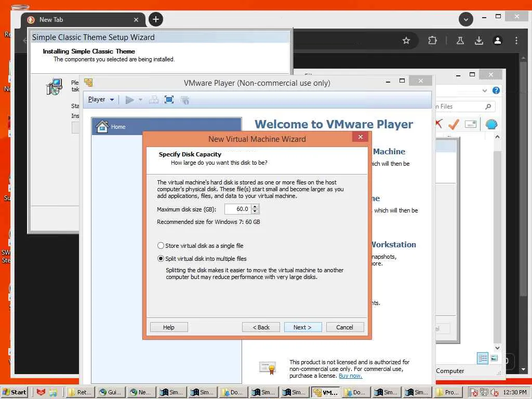Click Help in New Virtual Machine Wizard

[169, 327]
